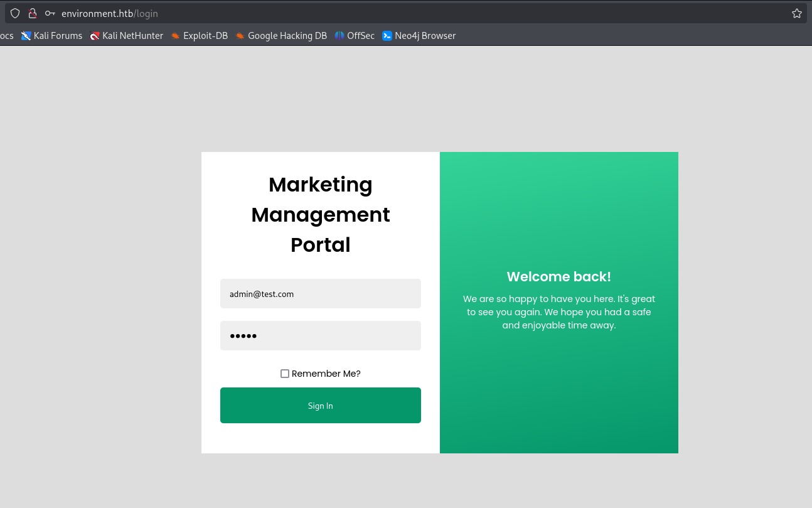Screen dimensions: 812x508
Task: Open the insecure connection padlock info
Action: coord(33,13)
